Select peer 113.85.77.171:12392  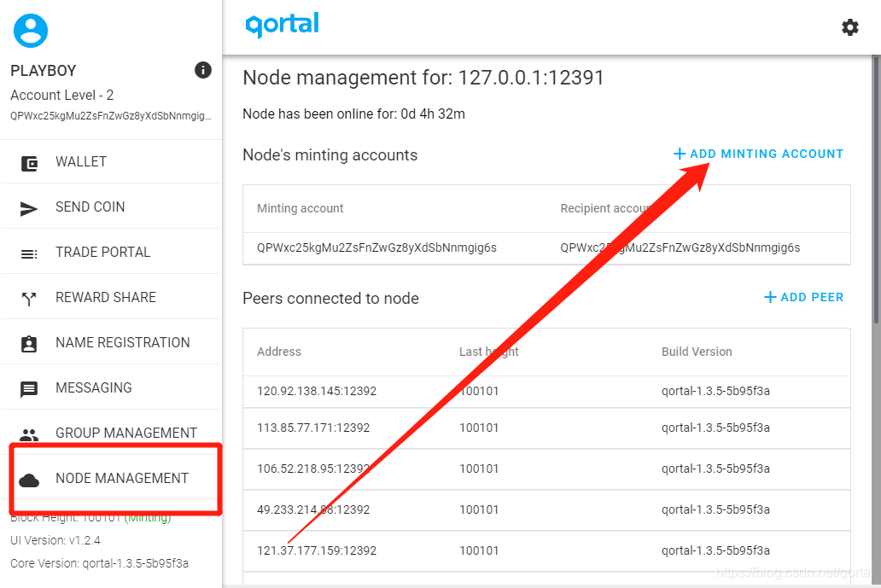coord(313,428)
